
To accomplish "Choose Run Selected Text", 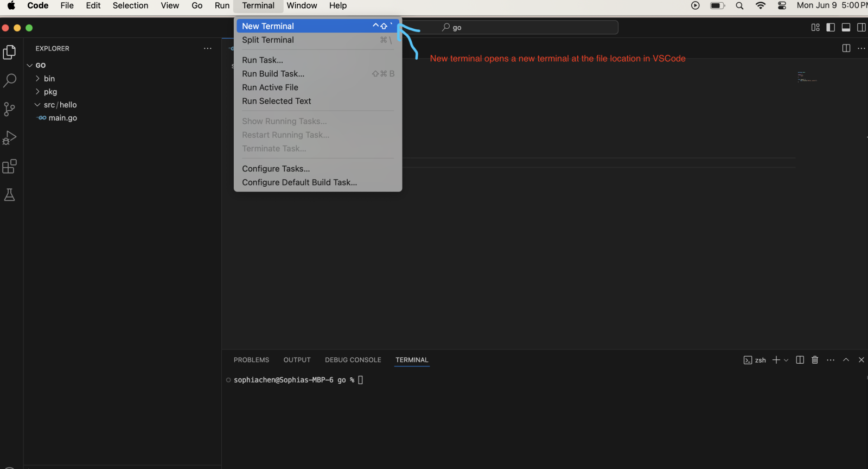I will click(318, 101).
